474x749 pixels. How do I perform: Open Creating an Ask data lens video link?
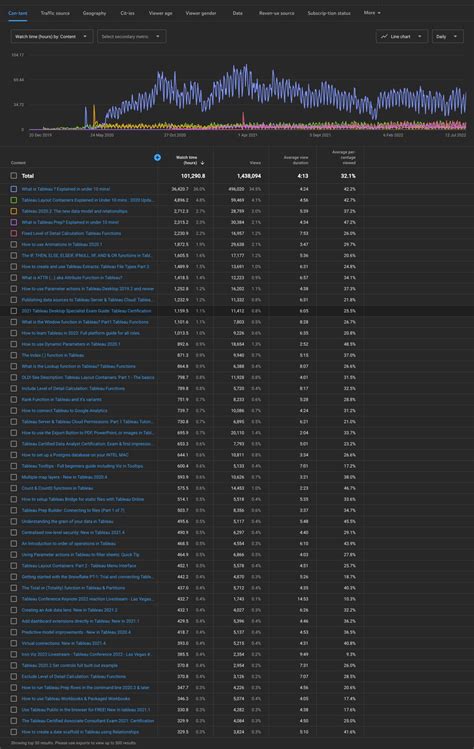pyautogui.click(x=69, y=610)
